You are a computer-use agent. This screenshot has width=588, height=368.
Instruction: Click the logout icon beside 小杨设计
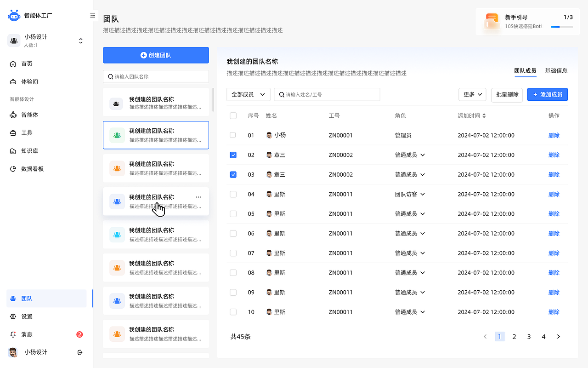[x=80, y=352]
